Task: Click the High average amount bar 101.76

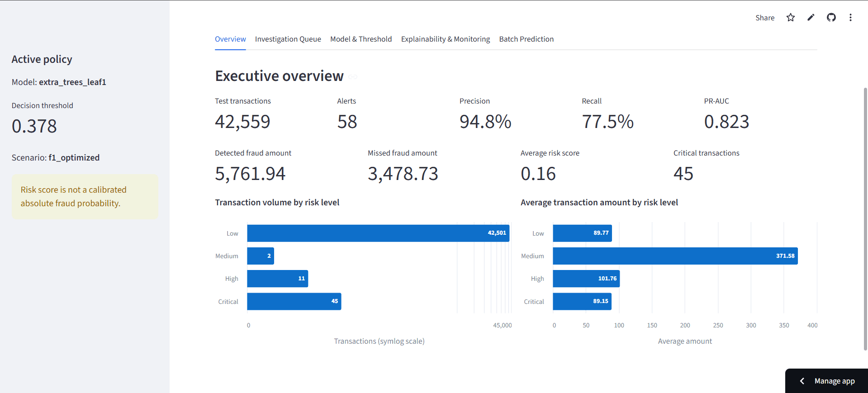Action: [x=586, y=279]
